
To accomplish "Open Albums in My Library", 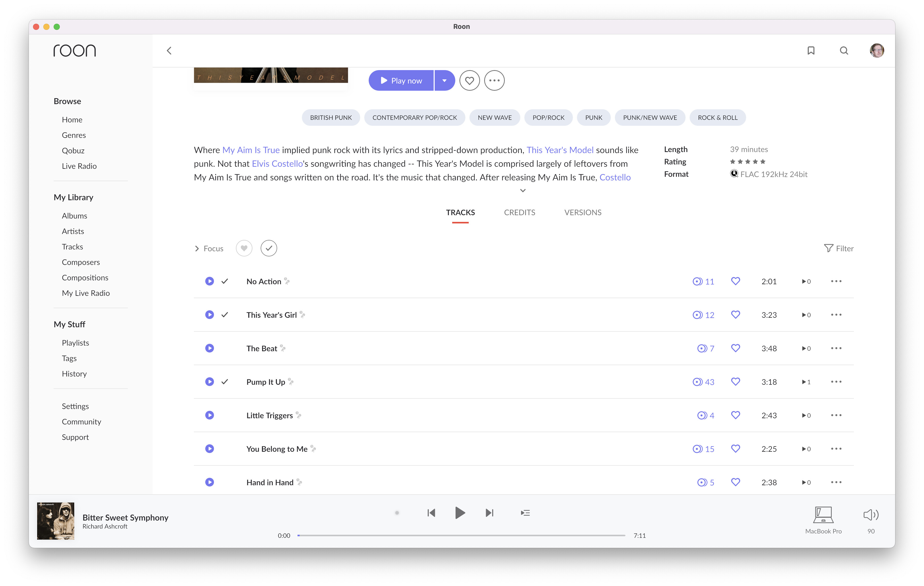I will (75, 216).
